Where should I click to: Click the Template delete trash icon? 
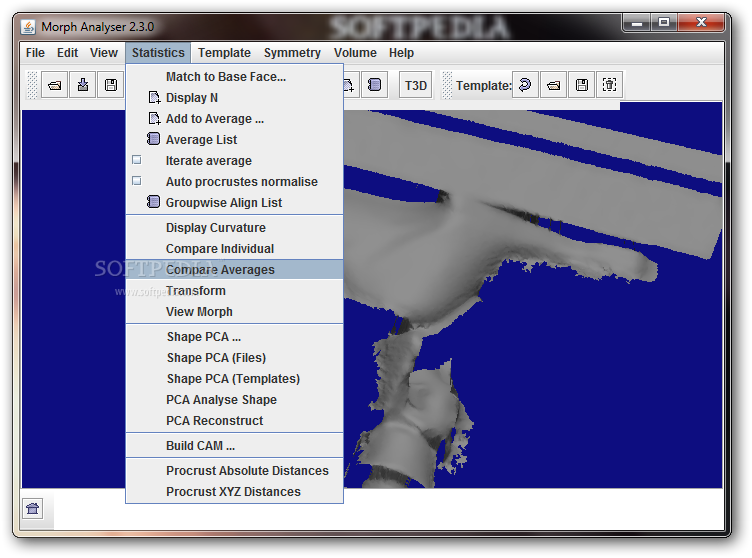[610, 85]
